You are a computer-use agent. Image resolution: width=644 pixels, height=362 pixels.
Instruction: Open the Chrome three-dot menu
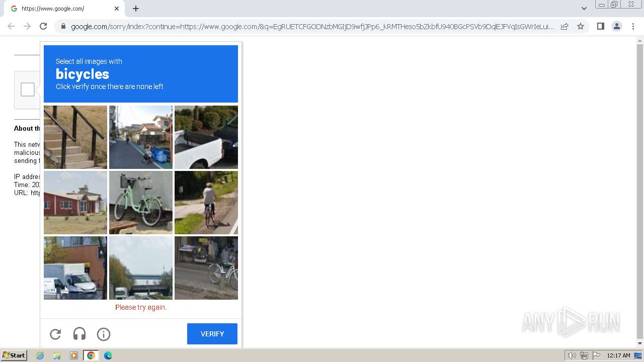click(x=633, y=26)
